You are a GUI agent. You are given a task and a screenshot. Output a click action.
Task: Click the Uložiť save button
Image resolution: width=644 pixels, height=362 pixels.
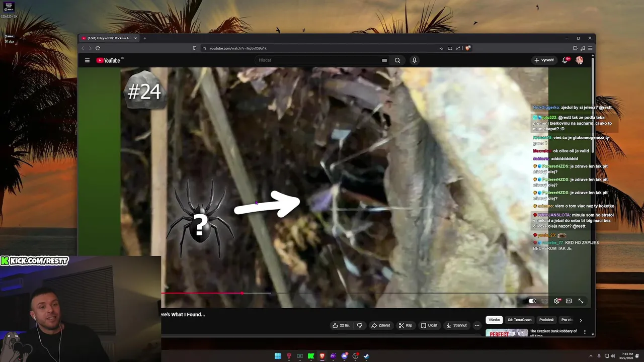(429, 325)
